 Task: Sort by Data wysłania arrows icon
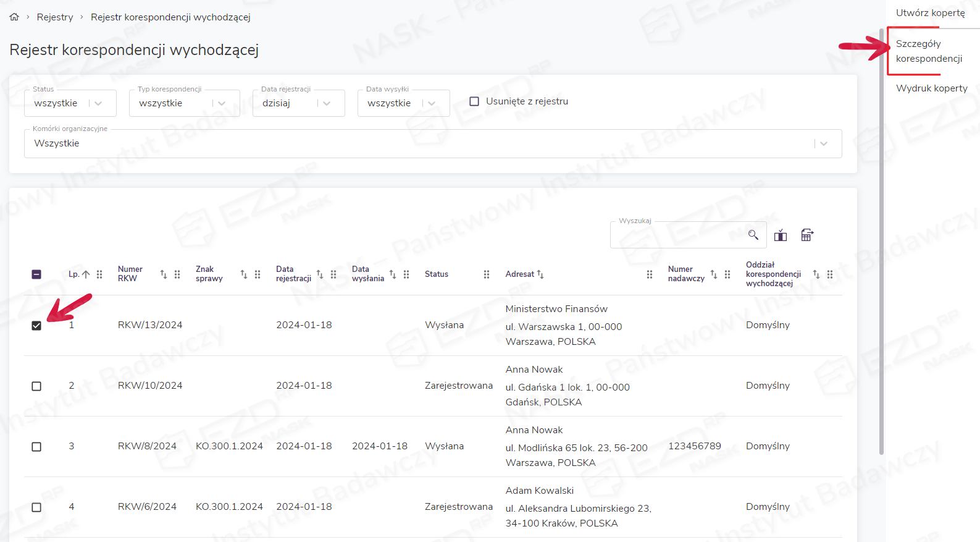[393, 274]
